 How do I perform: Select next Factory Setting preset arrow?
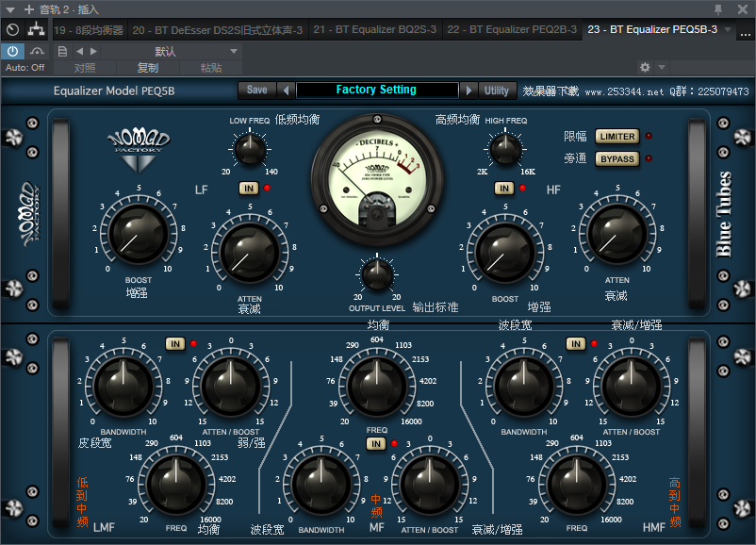pyautogui.click(x=468, y=91)
